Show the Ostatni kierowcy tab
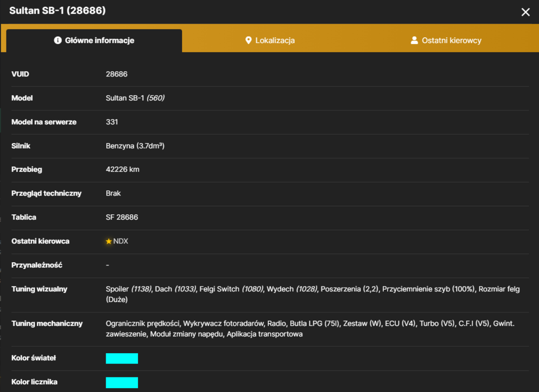The height and width of the screenshot is (392, 539). [446, 40]
